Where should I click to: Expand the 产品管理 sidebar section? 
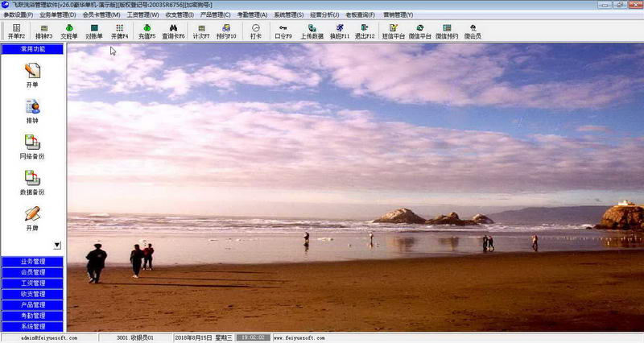32,305
